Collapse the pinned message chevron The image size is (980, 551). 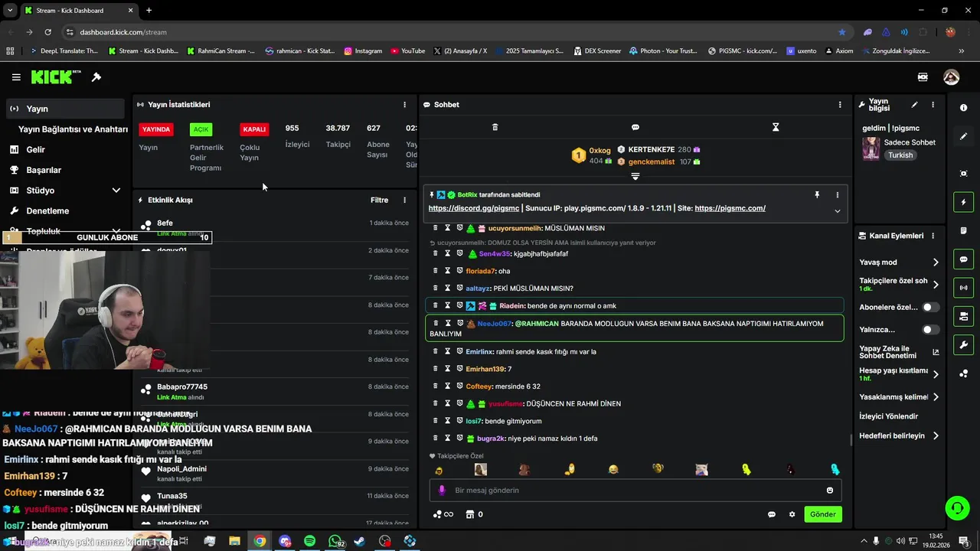tap(837, 211)
